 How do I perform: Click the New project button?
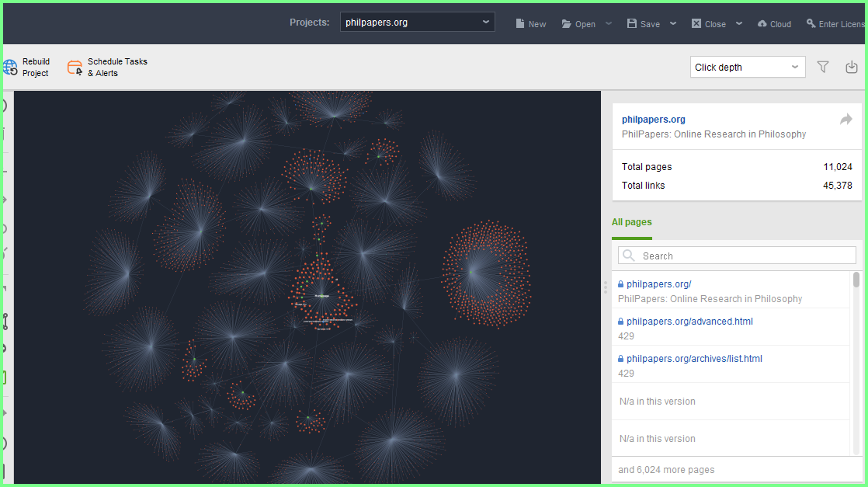(530, 24)
